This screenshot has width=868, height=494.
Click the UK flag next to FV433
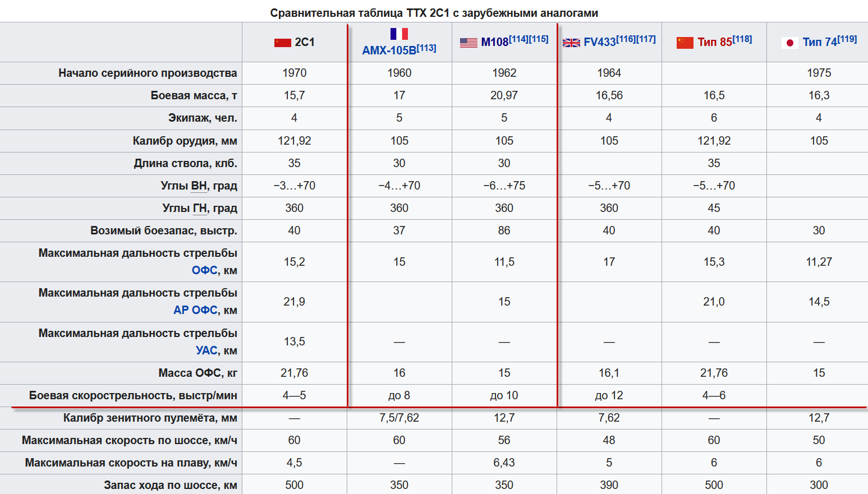click(571, 43)
